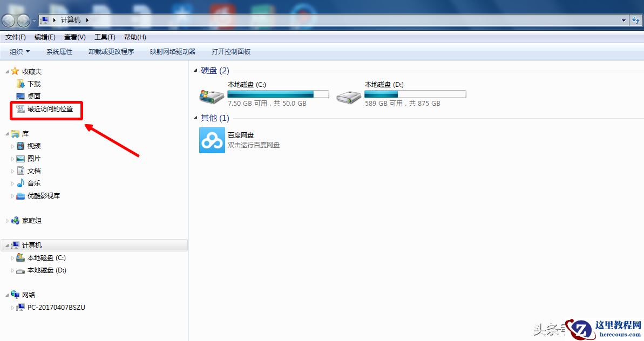This screenshot has width=644, height=341.
Task: Click the 视频 film icon
Action: (x=21, y=146)
